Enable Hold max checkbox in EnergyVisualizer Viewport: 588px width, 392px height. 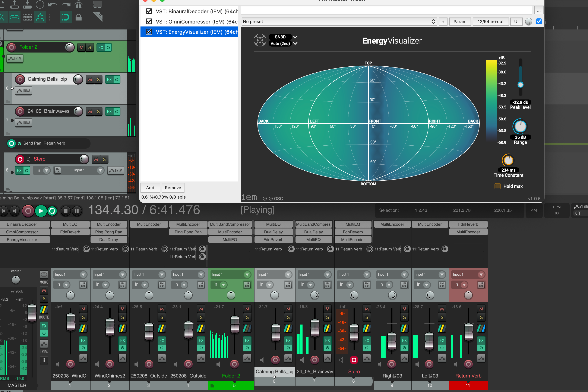497,186
